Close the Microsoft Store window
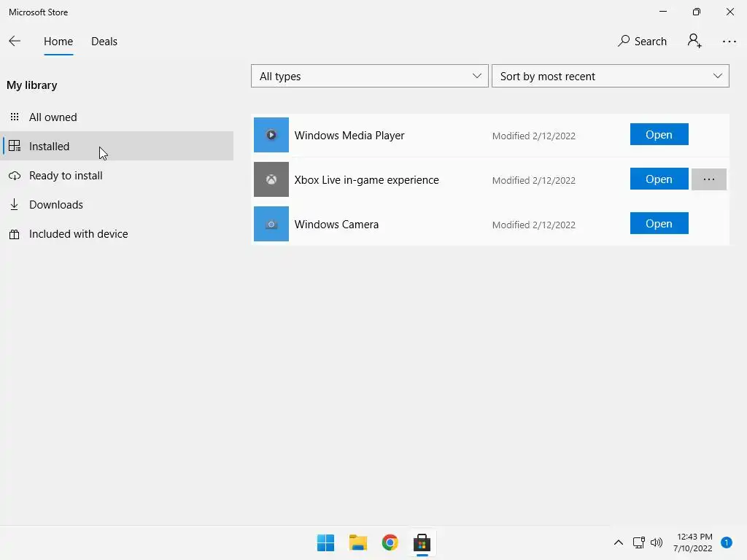747x560 pixels. click(x=729, y=12)
